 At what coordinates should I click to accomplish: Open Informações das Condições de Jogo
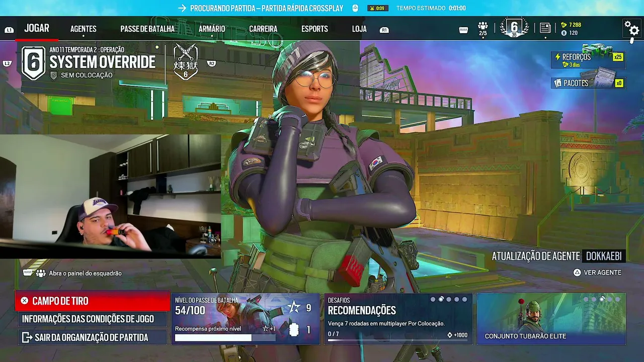[93, 319]
